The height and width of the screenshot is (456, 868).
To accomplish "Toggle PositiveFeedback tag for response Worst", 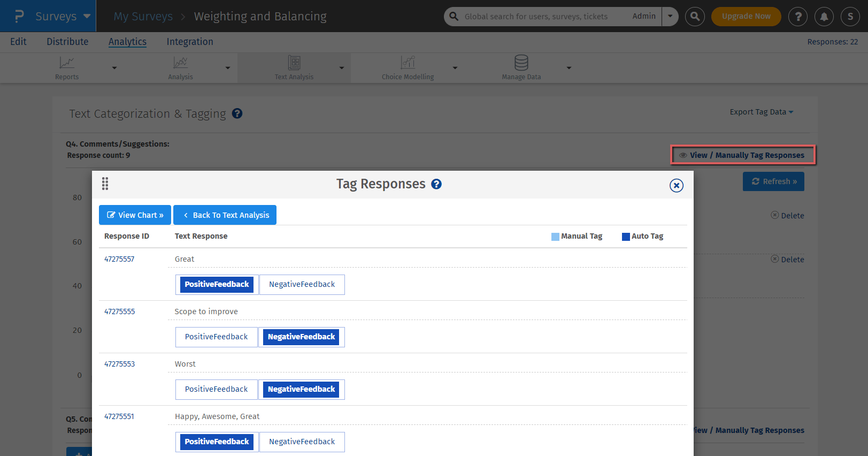I will pyautogui.click(x=216, y=390).
